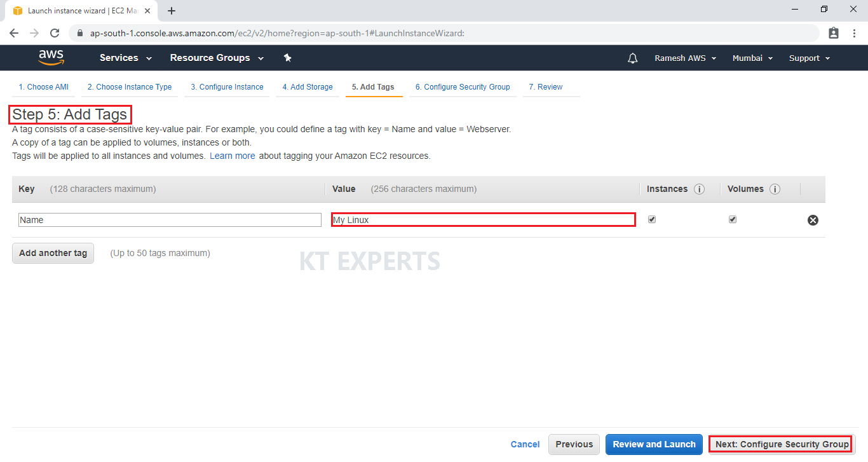The height and width of the screenshot is (462, 868).
Task: Expand the Ramesh AWS account menu
Action: 685,58
